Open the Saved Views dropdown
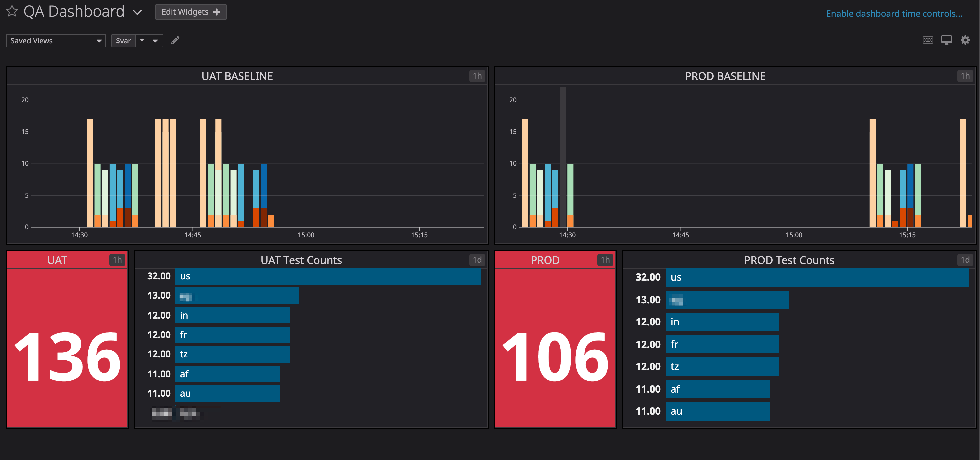This screenshot has height=460, width=980. click(56, 41)
